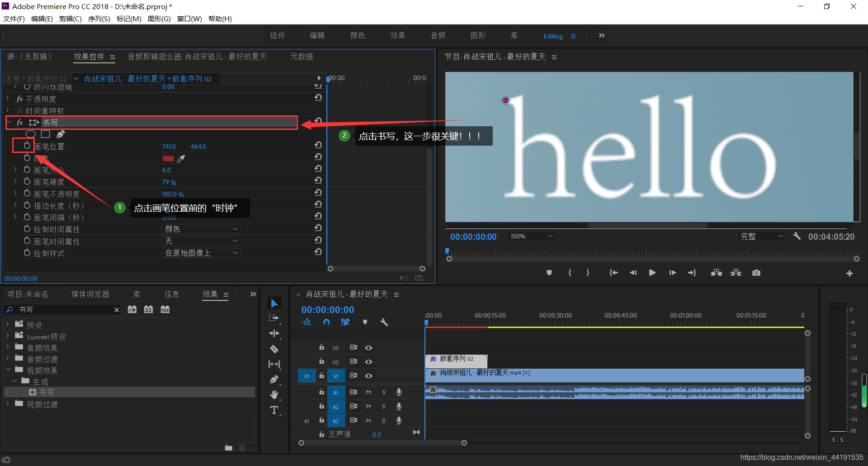868x466 pixels.
Task: Clear the effects search box
Action: (117, 310)
